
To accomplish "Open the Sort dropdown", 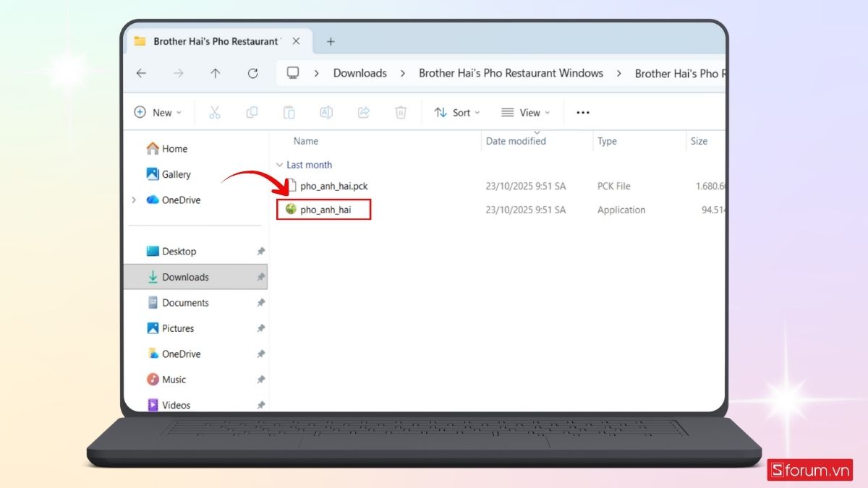I will (457, 113).
